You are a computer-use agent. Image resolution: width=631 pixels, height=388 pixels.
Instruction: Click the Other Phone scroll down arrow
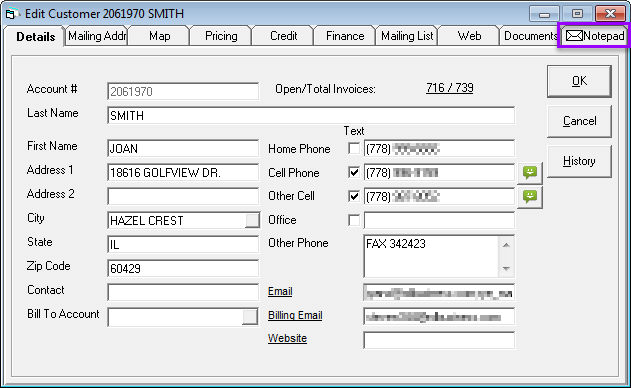click(506, 268)
